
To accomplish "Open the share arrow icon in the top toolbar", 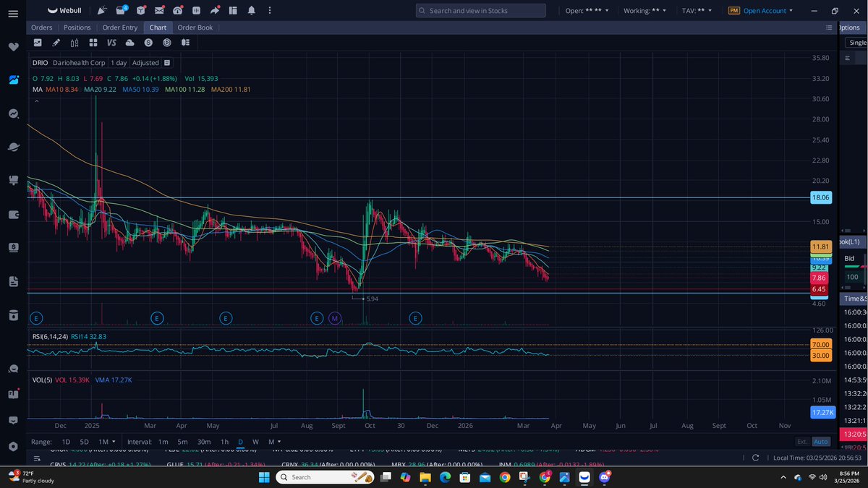I will (x=214, y=11).
